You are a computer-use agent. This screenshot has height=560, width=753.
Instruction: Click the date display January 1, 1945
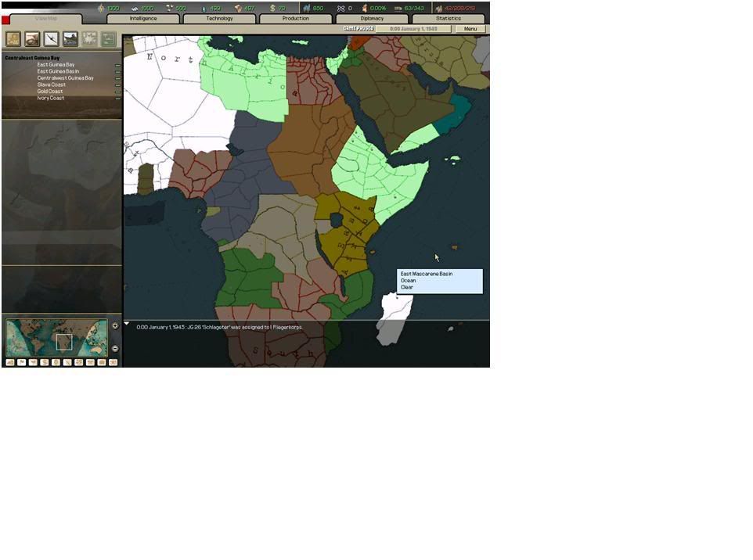[413, 29]
